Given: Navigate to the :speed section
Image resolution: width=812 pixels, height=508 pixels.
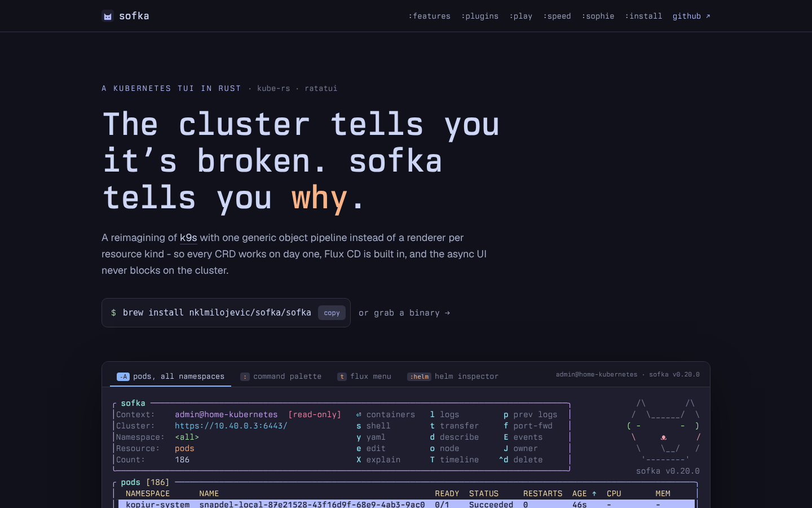Looking at the screenshot, I should [x=557, y=16].
